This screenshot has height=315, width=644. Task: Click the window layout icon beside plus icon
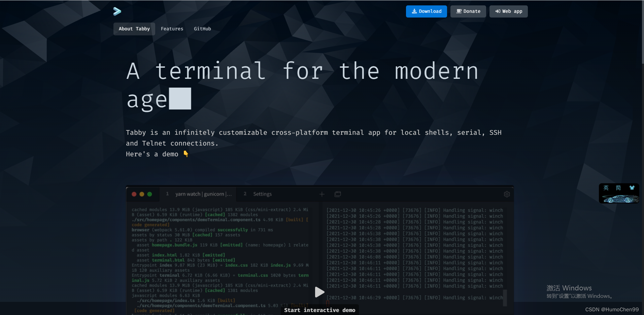338,194
